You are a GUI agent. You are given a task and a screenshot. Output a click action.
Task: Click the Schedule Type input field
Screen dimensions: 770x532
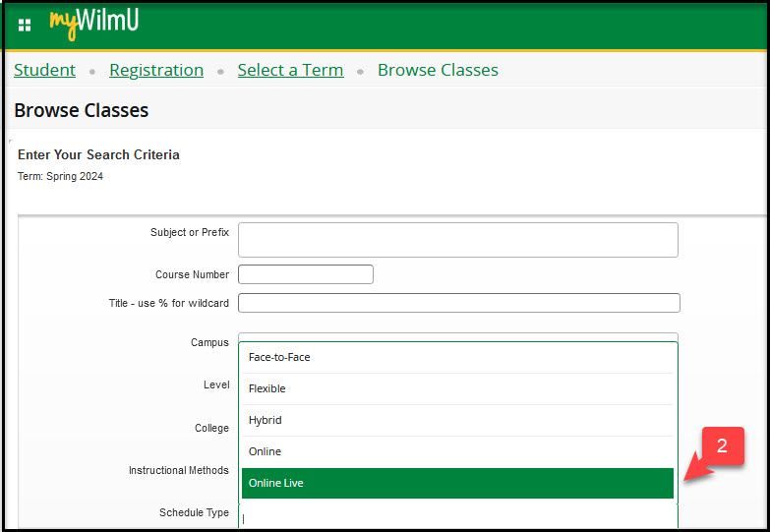tap(457, 517)
